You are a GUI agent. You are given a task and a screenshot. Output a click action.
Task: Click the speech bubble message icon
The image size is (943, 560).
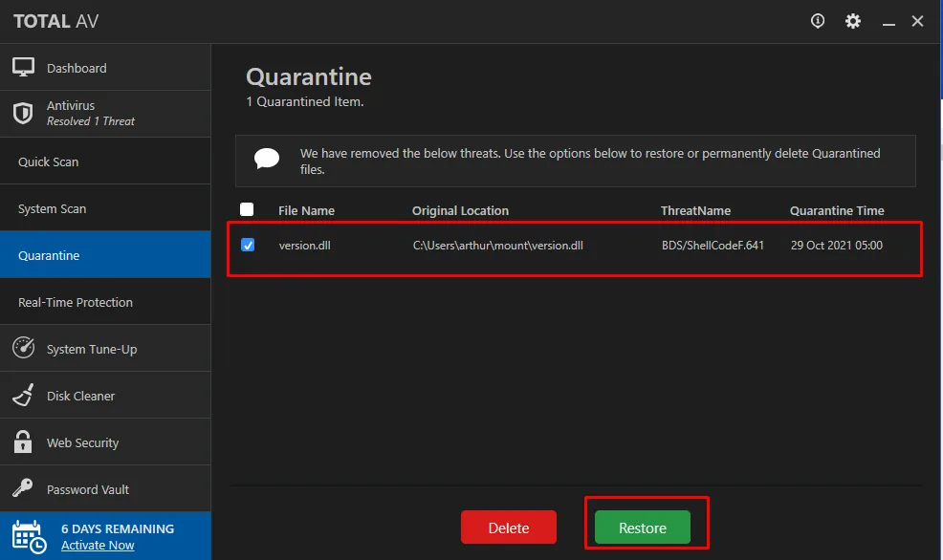point(267,160)
